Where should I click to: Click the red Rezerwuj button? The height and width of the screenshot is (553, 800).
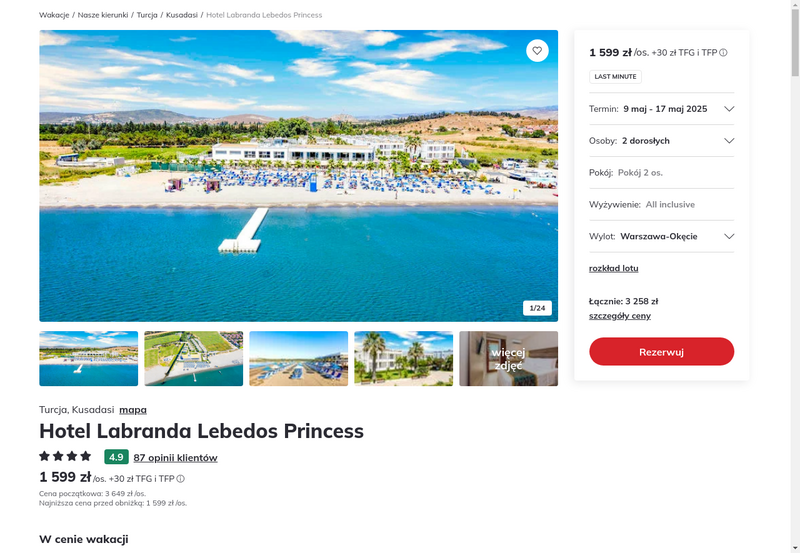pos(661,351)
